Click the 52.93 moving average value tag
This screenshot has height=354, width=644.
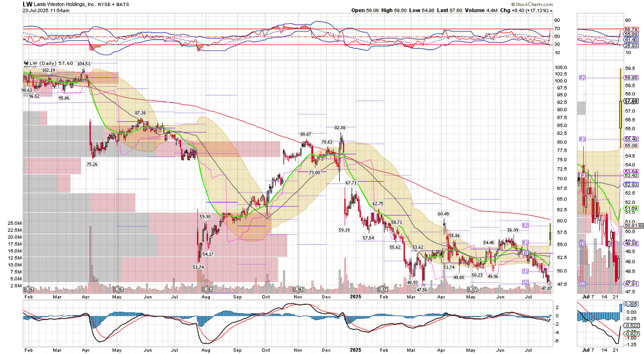coord(631,184)
